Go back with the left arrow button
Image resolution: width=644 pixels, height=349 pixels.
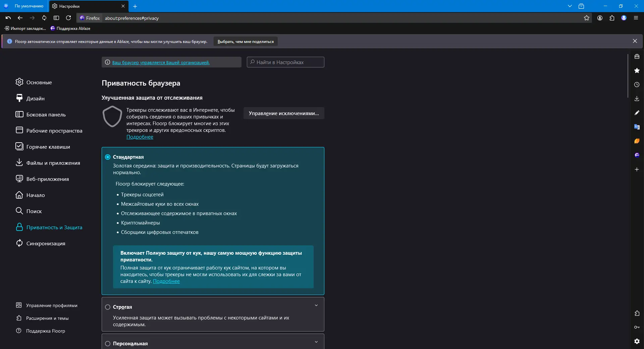[x=20, y=18]
